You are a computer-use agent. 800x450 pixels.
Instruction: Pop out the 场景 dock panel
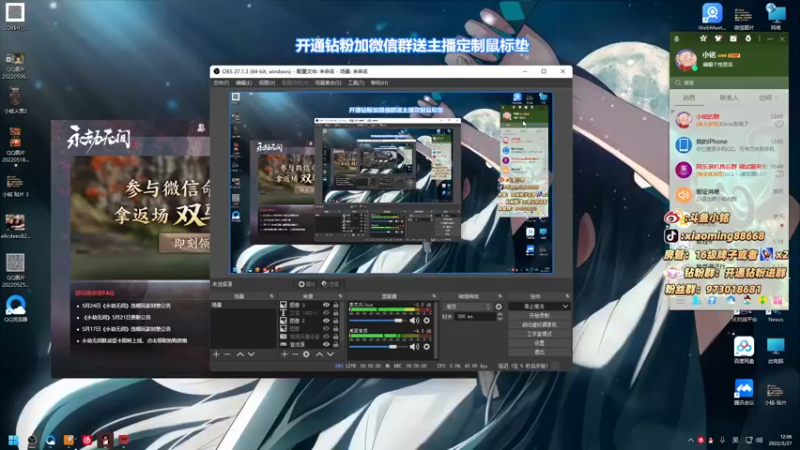point(271,296)
